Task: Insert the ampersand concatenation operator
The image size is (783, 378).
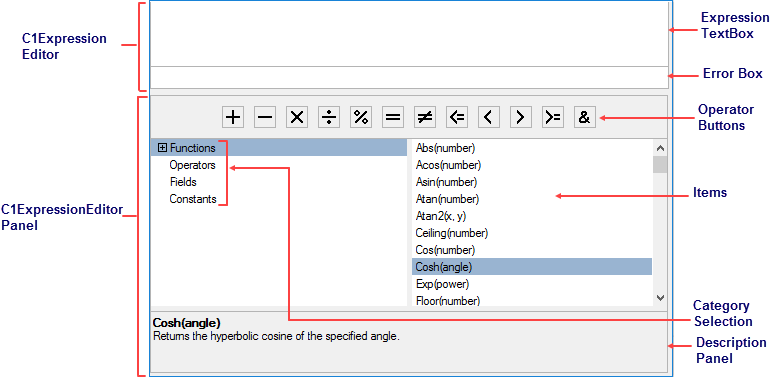Action: tap(584, 117)
